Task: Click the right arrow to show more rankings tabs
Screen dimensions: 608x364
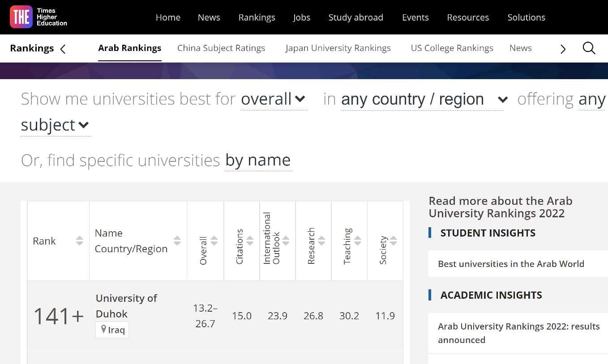Action: coord(563,49)
